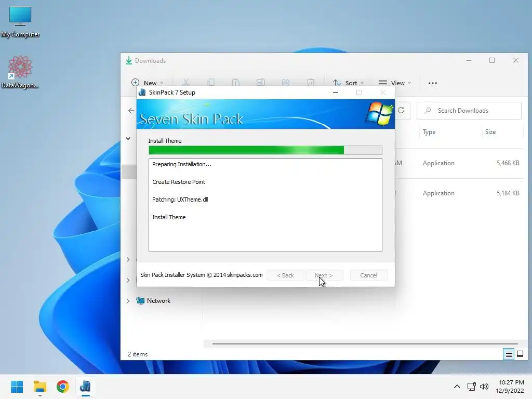
Task: Click the 'Create Restore Point' log line
Action: [x=179, y=182]
